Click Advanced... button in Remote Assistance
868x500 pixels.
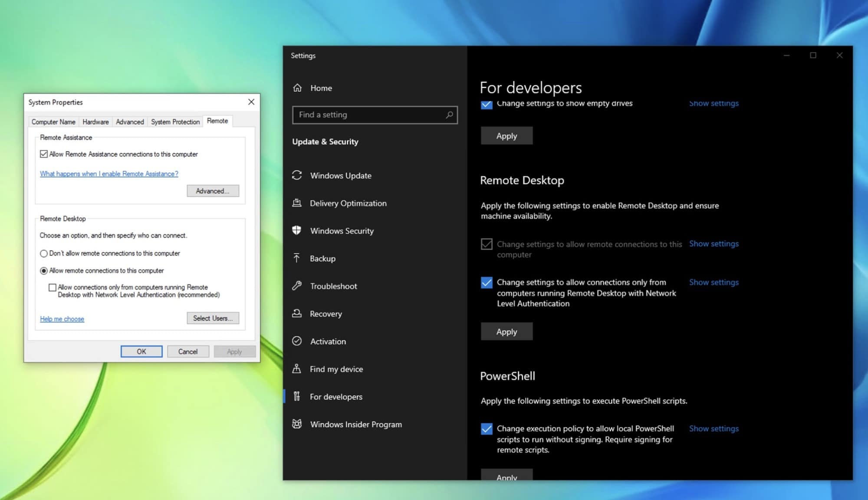(213, 191)
